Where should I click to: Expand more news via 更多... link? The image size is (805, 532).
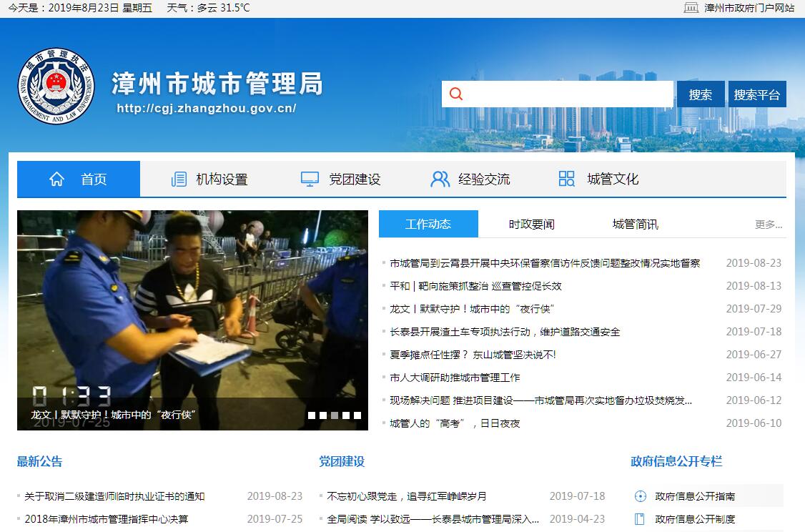(769, 225)
